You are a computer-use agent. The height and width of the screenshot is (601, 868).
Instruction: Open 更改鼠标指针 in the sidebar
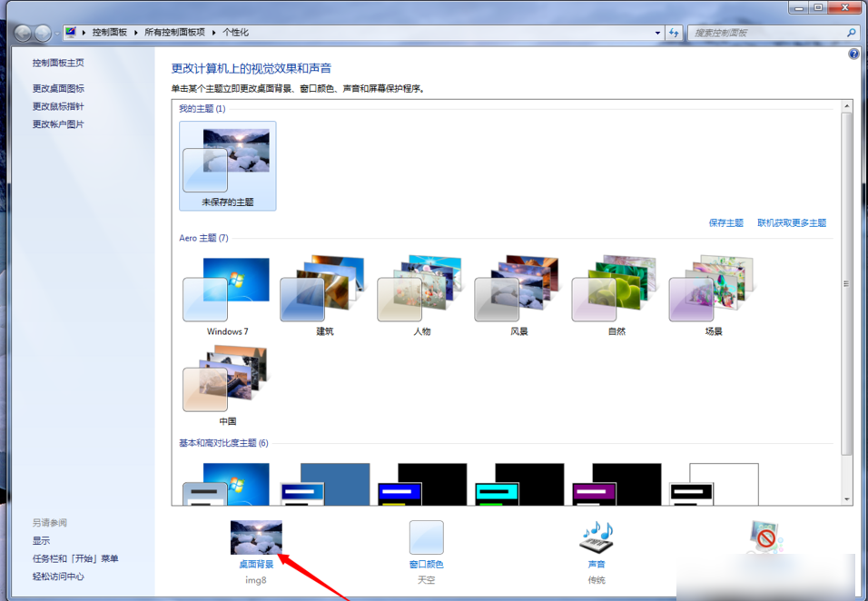[x=58, y=106]
